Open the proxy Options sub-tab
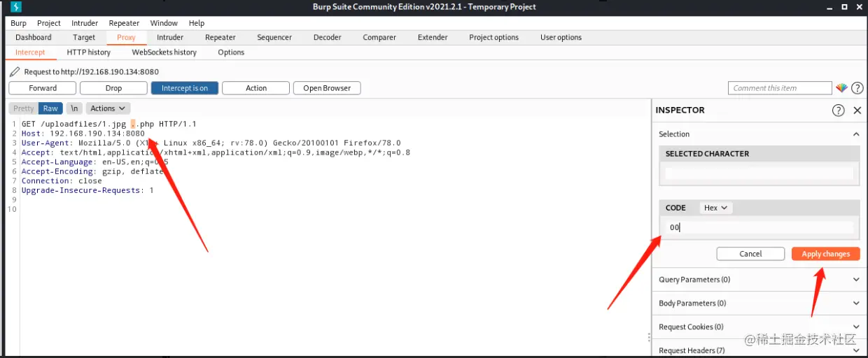Screen dimensions: 868x358 (231, 52)
